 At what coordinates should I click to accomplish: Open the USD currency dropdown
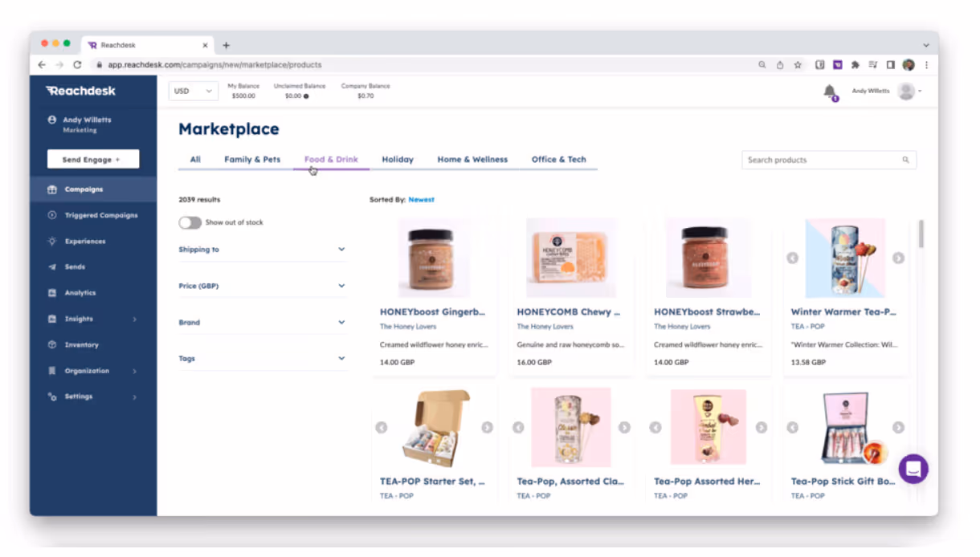[194, 91]
